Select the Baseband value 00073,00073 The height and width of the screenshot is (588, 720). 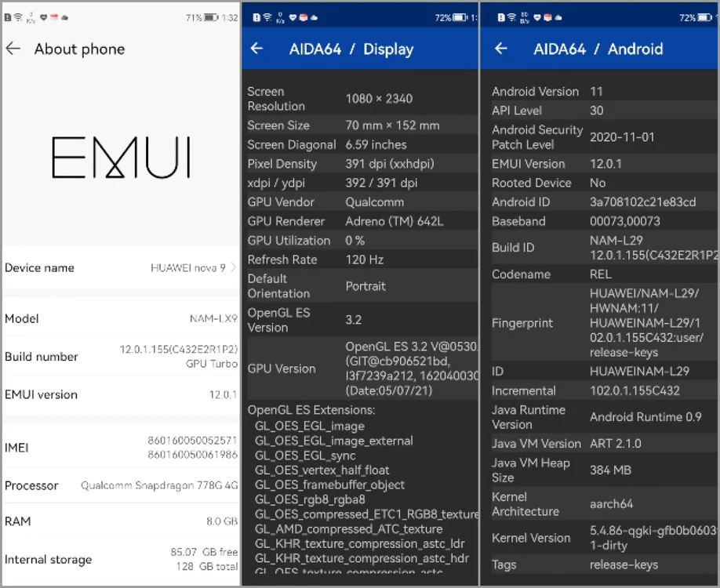[625, 221]
